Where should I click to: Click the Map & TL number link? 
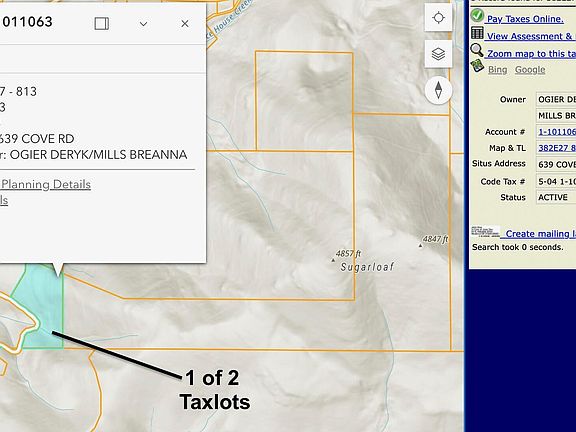click(x=557, y=148)
